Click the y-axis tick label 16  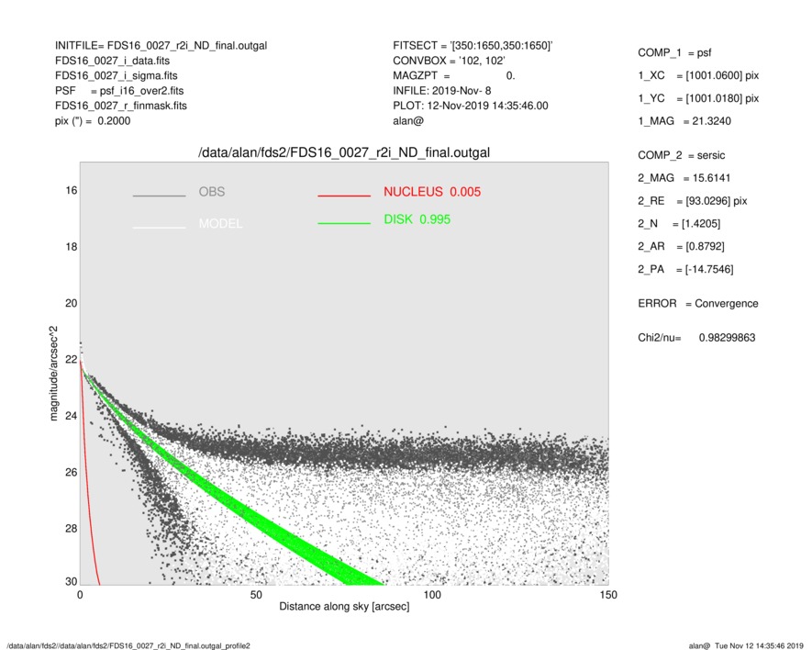71,191
